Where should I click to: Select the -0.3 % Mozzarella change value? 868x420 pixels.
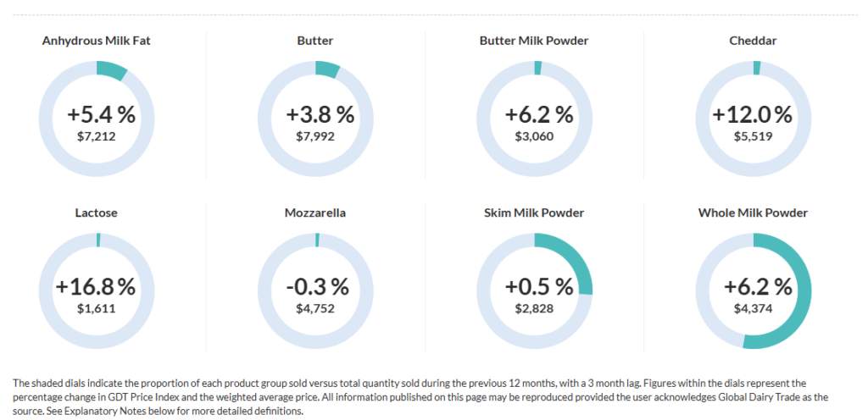[x=315, y=286]
